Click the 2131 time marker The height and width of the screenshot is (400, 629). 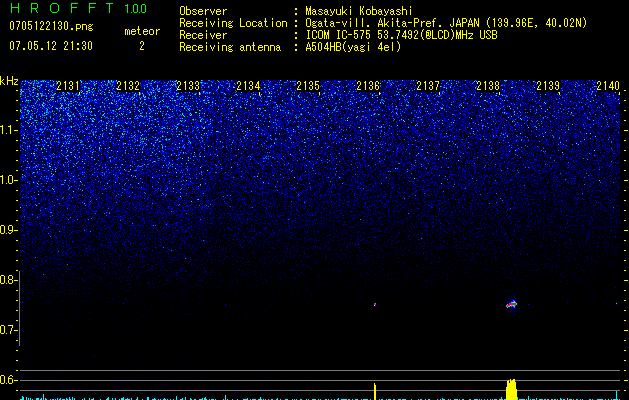click(68, 86)
